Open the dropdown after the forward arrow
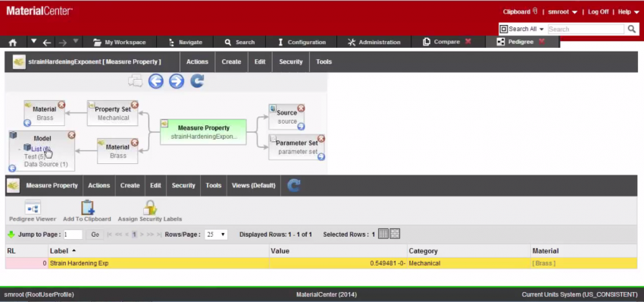Image resolution: width=644 pixels, height=302 pixels. click(76, 41)
